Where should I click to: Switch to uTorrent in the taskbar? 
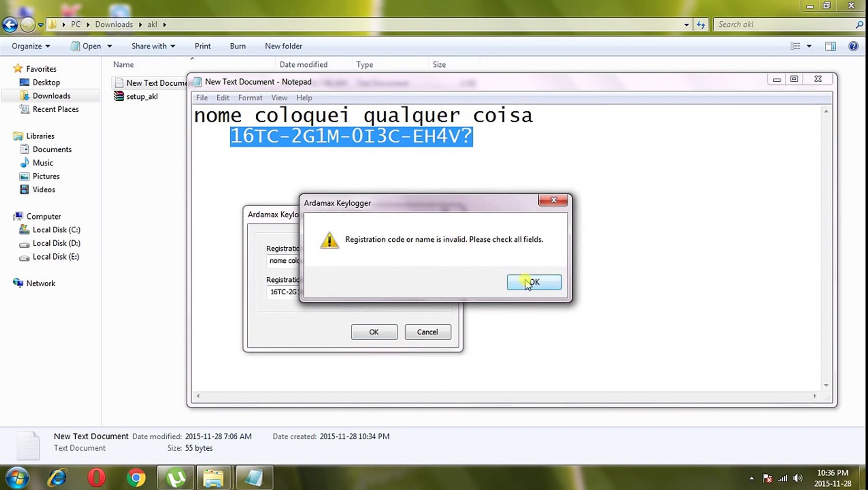pyautogui.click(x=176, y=478)
